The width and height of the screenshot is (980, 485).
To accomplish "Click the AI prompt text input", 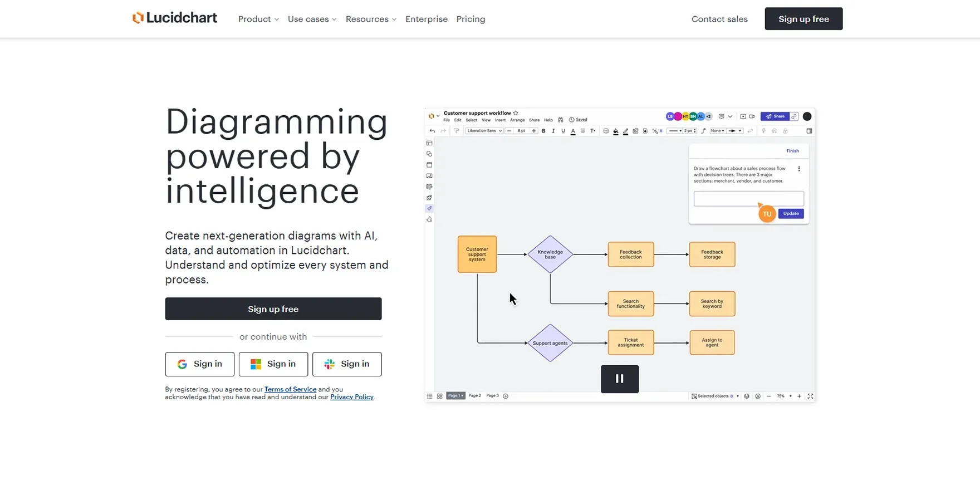I will (748, 199).
